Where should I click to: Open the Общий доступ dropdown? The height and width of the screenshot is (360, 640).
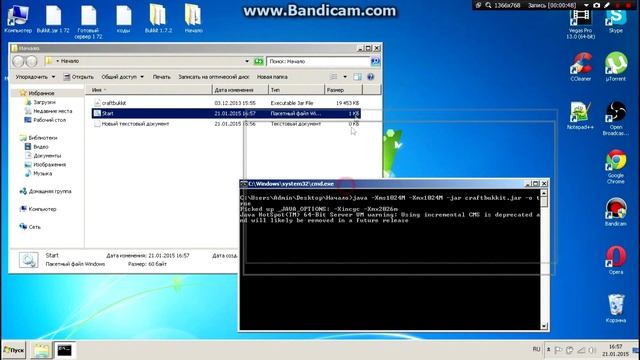(122, 77)
